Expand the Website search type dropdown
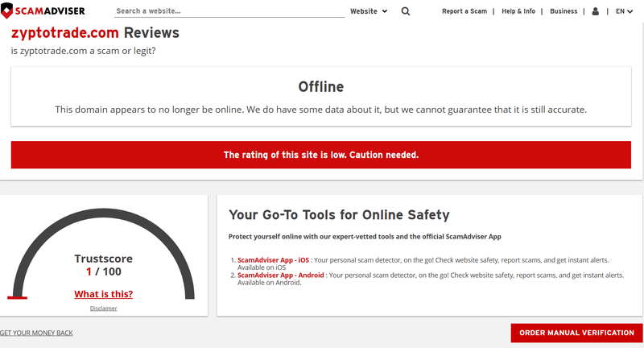The width and height of the screenshot is (644, 348). 369,11
